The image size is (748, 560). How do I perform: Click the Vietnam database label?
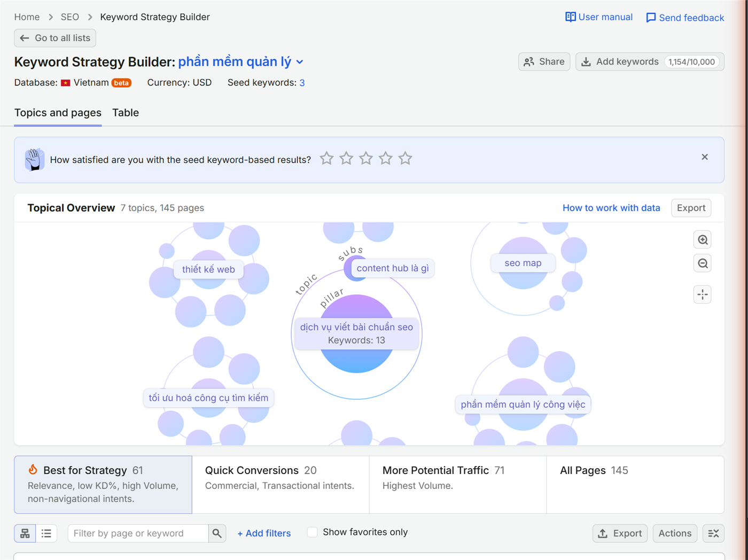pyautogui.click(x=91, y=83)
